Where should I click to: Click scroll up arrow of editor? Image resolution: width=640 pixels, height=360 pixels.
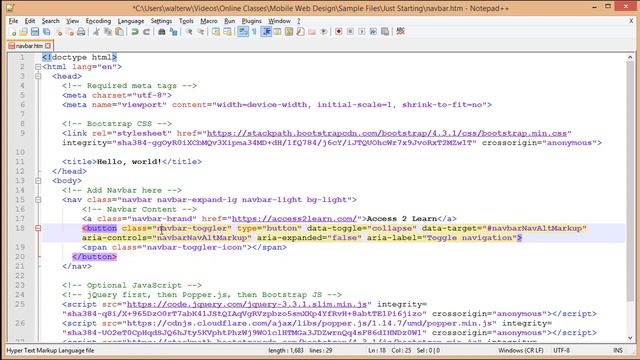coord(630,58)
